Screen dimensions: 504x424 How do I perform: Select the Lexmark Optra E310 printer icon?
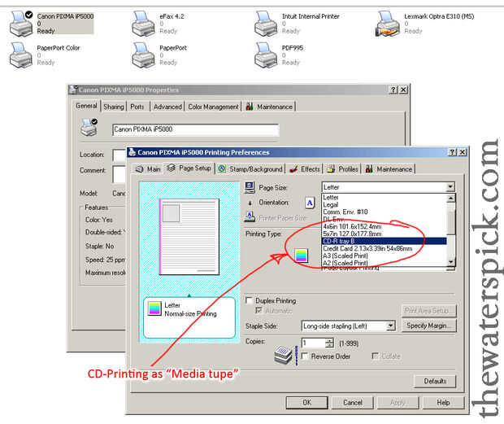coord(388,24)
